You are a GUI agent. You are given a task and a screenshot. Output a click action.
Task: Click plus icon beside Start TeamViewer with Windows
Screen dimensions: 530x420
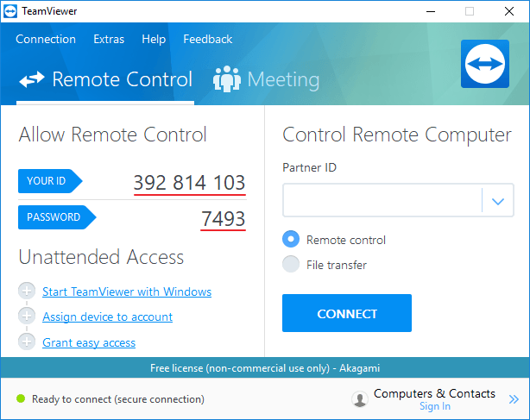[27, 291]
